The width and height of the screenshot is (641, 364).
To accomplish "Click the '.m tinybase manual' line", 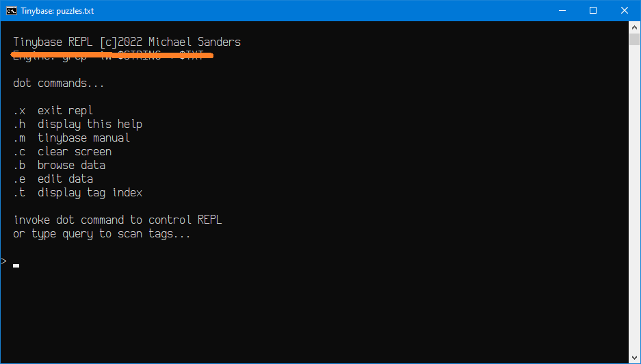I will point(72,138).
